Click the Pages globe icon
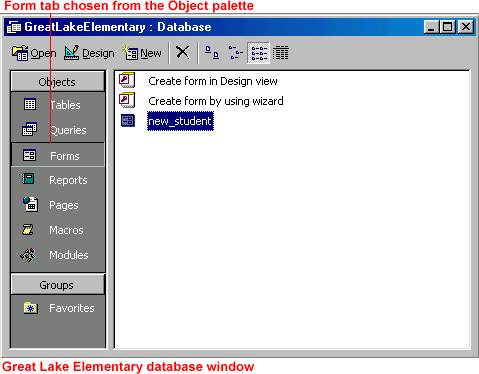 click(30, 204)
